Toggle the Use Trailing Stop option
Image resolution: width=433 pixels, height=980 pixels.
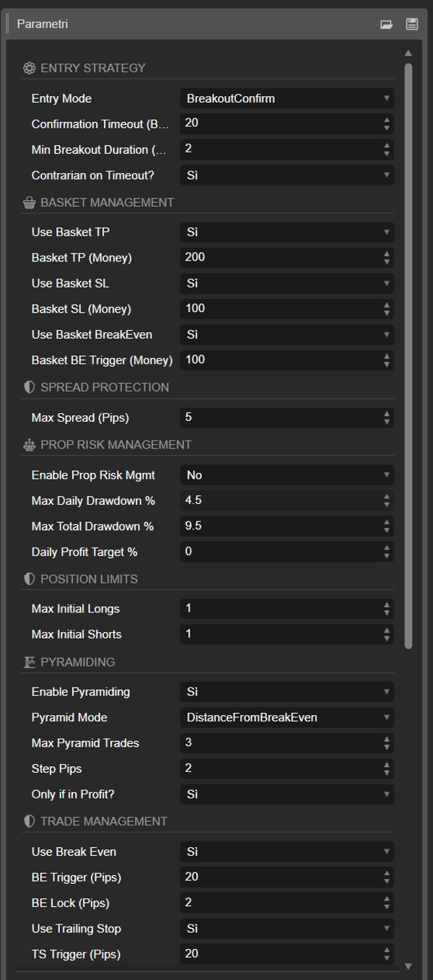287,929
